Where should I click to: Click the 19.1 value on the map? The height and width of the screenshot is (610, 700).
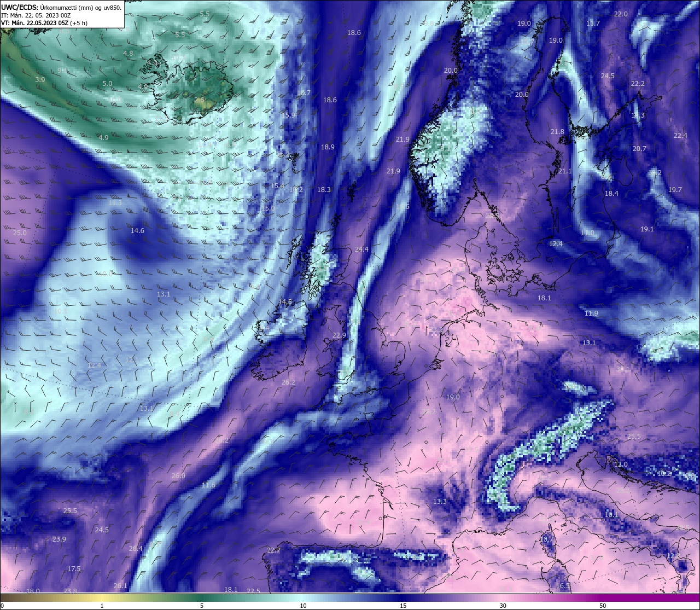pyautogui.click(x=647, y=229)
